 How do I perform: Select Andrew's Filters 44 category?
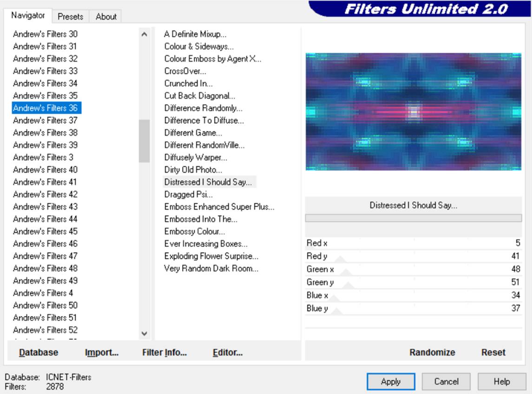[x=45, y=219]
